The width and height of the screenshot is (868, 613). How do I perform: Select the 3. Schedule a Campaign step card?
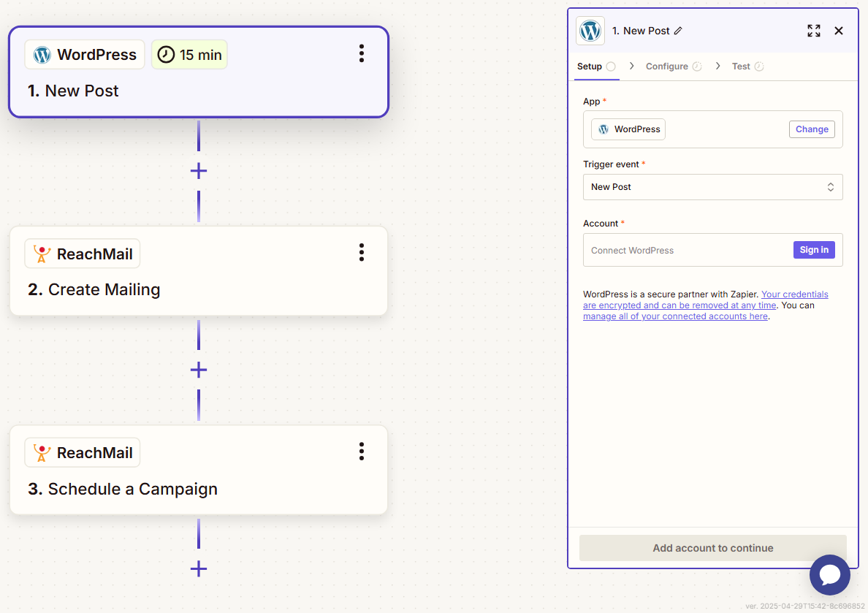tap(199, 470)
